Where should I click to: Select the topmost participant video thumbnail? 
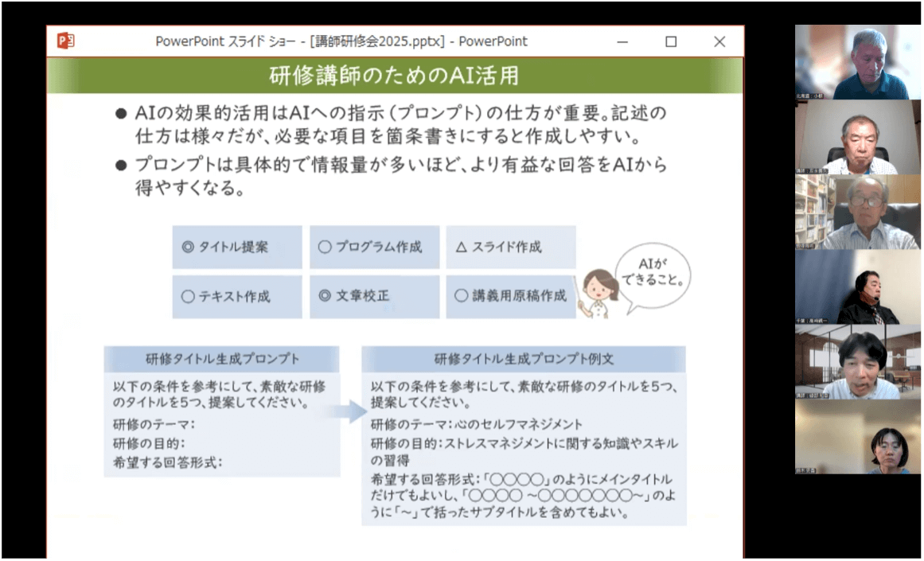pyautogui.click(x=858, y=62)
